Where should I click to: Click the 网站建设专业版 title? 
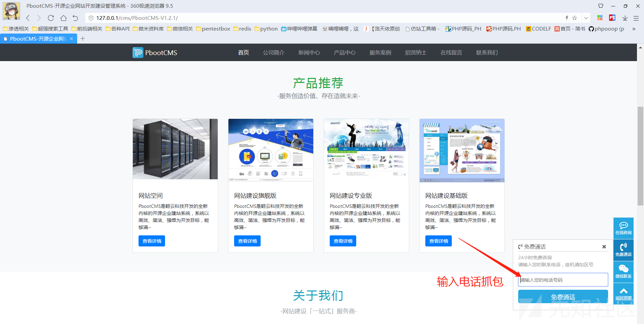coord(351,196)
